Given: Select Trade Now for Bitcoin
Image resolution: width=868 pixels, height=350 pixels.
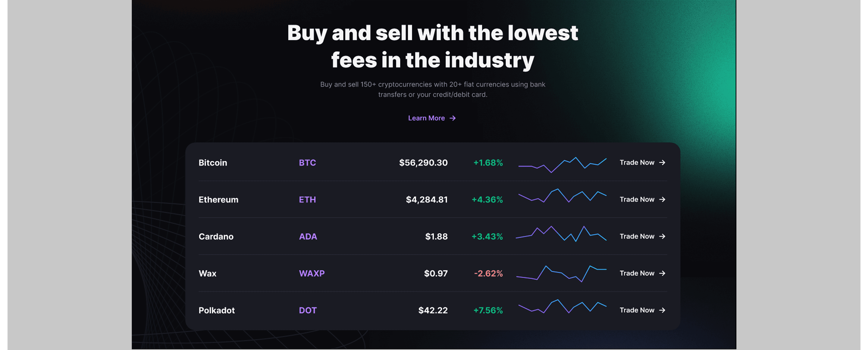Looking at the screenshot, I should pos(643,163).
